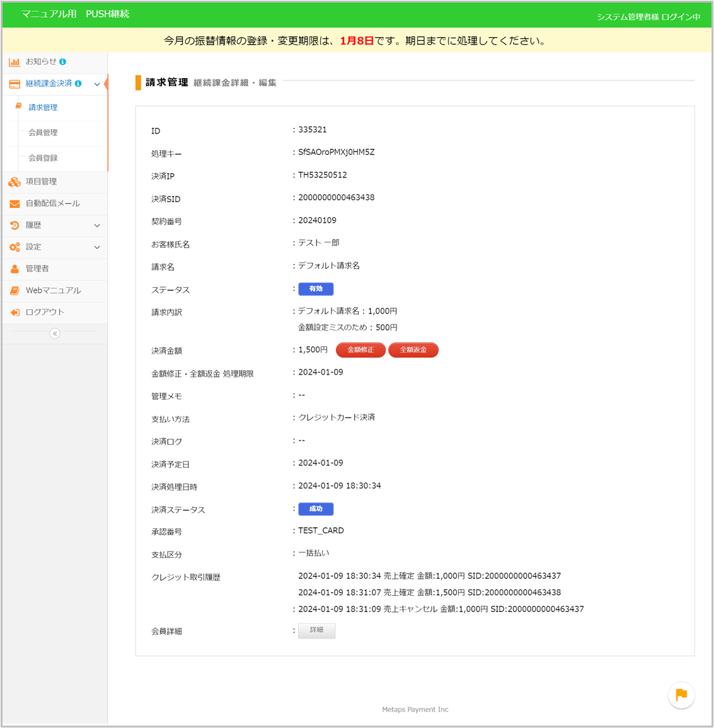This screenshot has height=728, width=714.
Task: Open the Webマニュアル link
Action: point(53,290)
